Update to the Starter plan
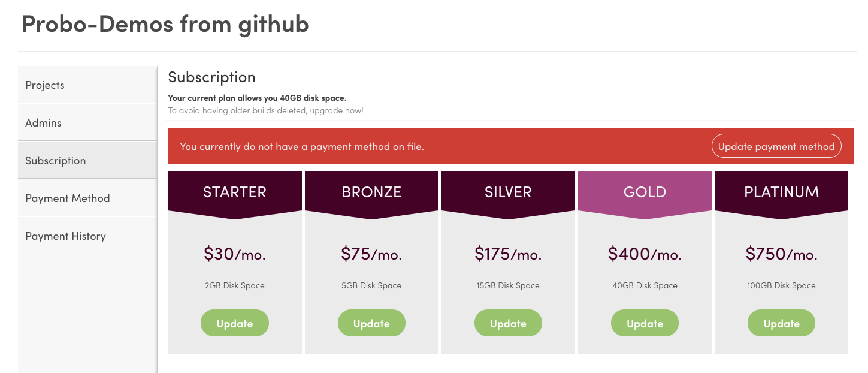Viewport: 868px width, 373px height. pos(235,323)
